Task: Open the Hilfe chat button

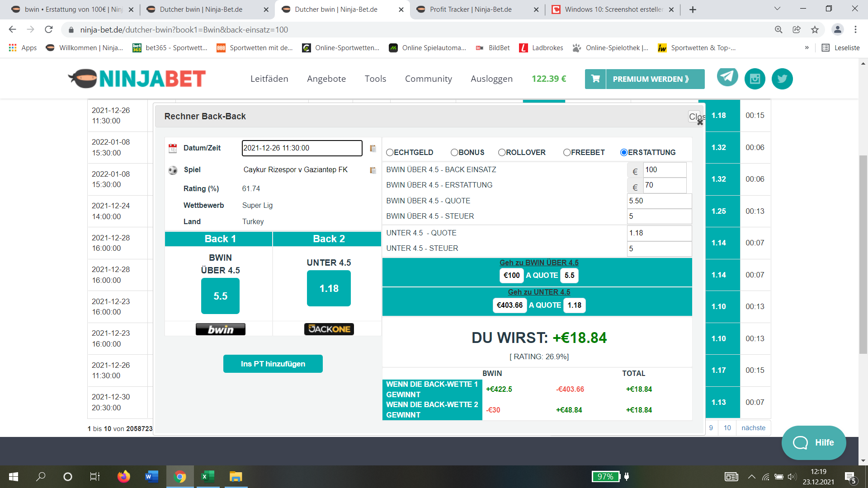Action: coord(814,442)
